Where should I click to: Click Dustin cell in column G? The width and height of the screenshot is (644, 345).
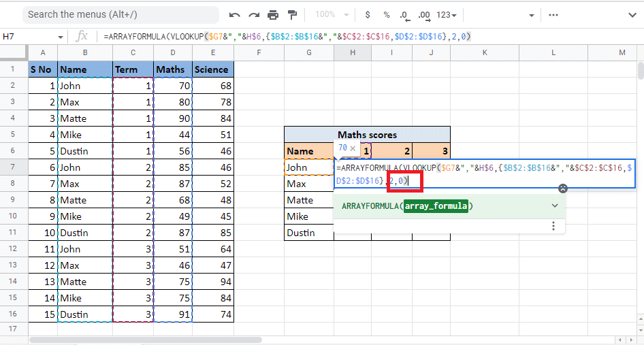[309, 233]
